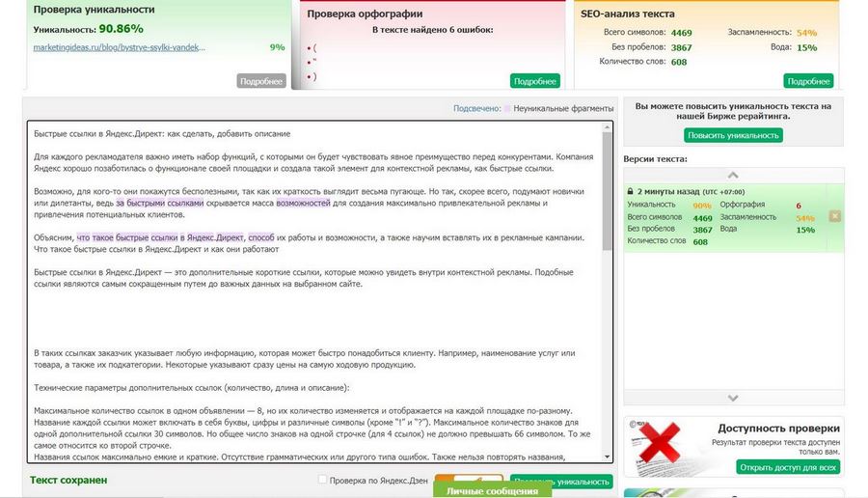Delete the saved version with X icon
Viewport: 868px width, 498px height.
coord(835,216)
